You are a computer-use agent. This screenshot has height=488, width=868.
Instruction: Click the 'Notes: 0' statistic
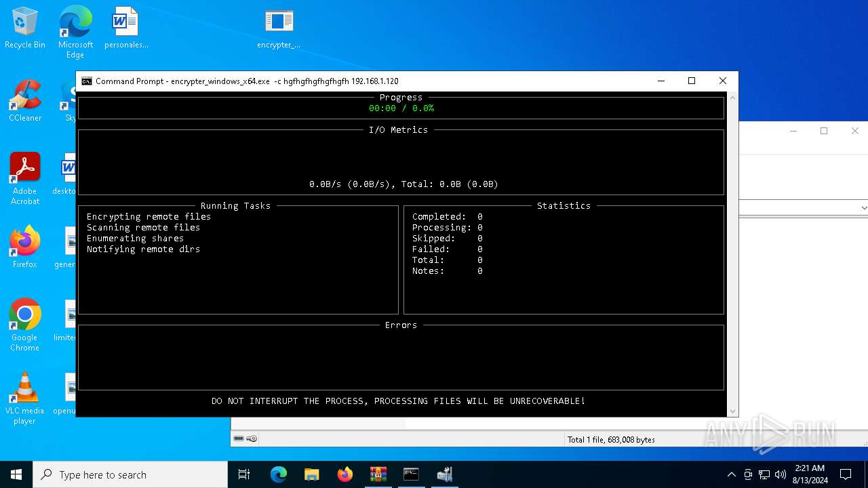point(448,271)
